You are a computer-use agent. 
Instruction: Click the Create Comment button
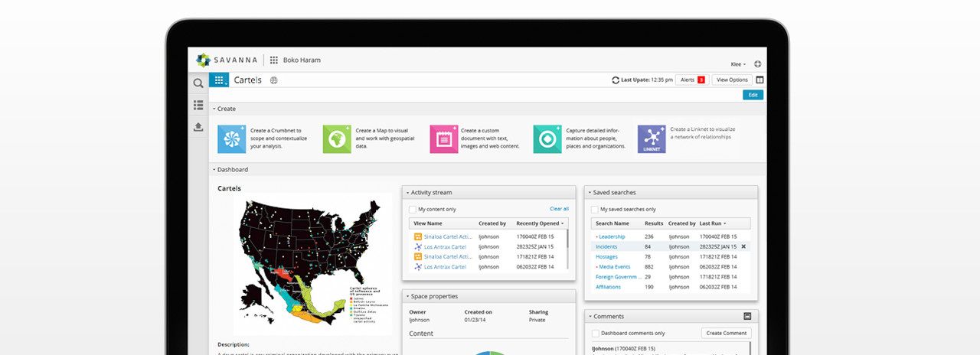726,334
